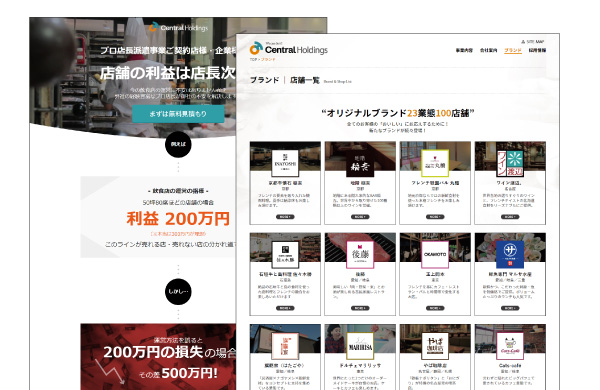The height and width of the screenshot is (390, 600).
Task: Click MORE on the dark calligraphy logo card
Action: click(360, 217)
